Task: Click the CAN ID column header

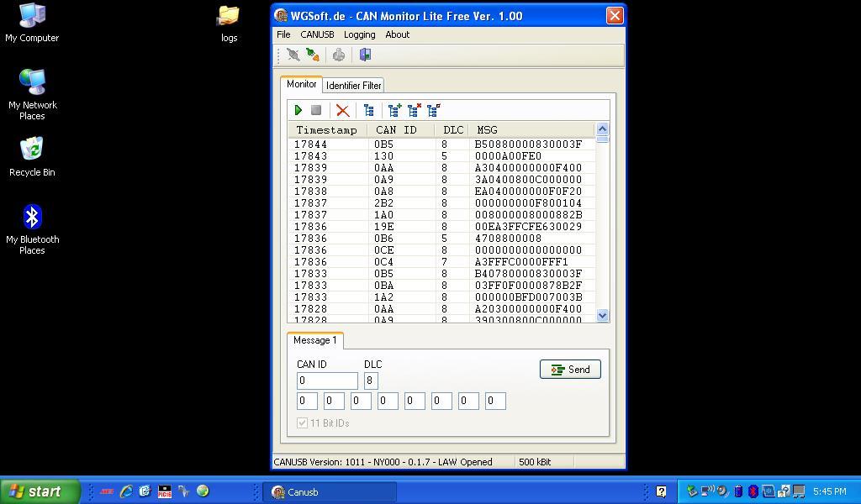Action: point(401,130)
